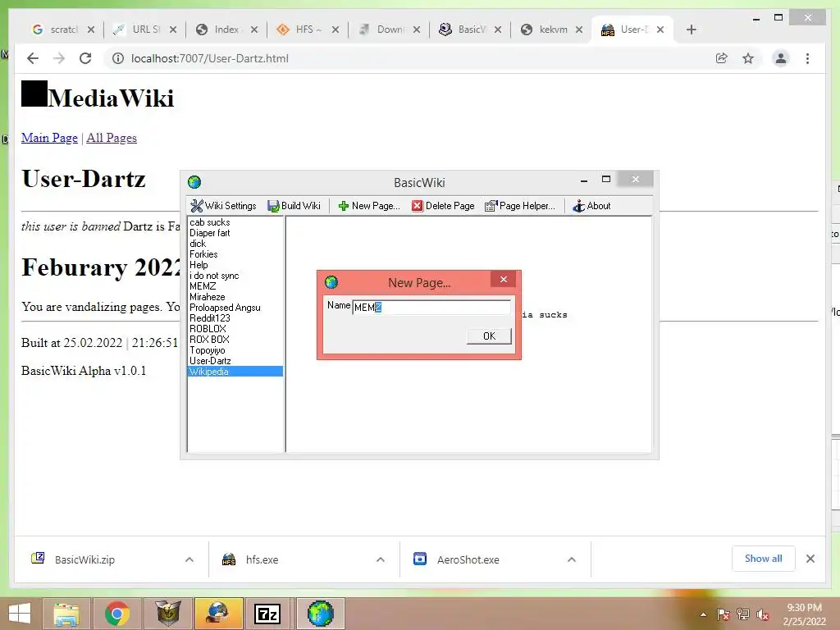
Task: Select 'MEMZ' page in page list
Action: pyautogui.click(x=203, y=286)
